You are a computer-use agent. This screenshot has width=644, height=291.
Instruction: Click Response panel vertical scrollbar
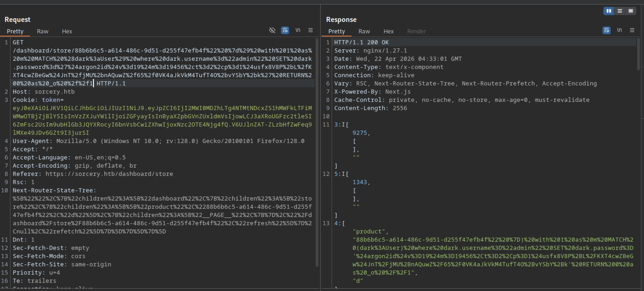click(638, 54)
